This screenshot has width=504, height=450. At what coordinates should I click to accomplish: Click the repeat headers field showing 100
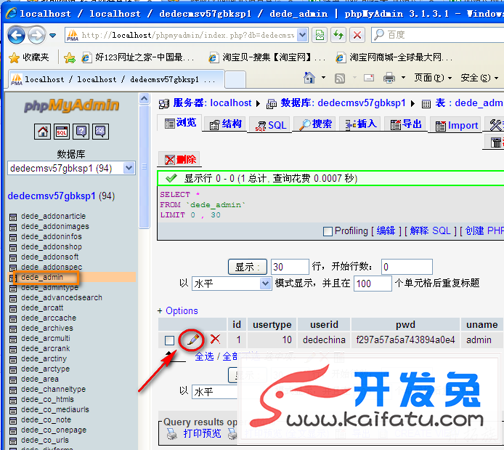(x=372, y=284)
